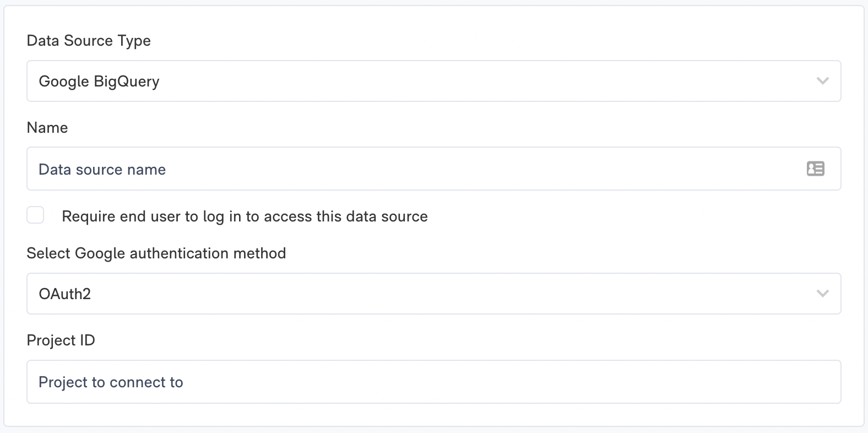Click the 'Name' field label
The height and width of the screenshot is (433, 868).
click(x=47, y=128)
